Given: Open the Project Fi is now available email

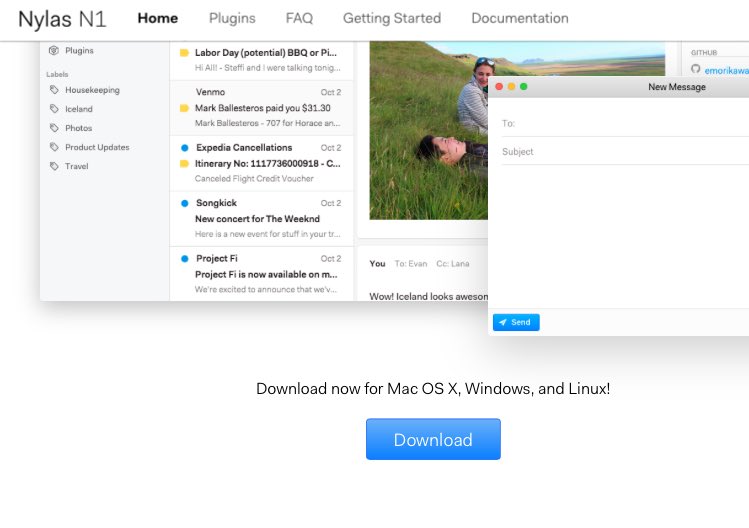Looking at the screenshot, I should [x=261, y=274].
